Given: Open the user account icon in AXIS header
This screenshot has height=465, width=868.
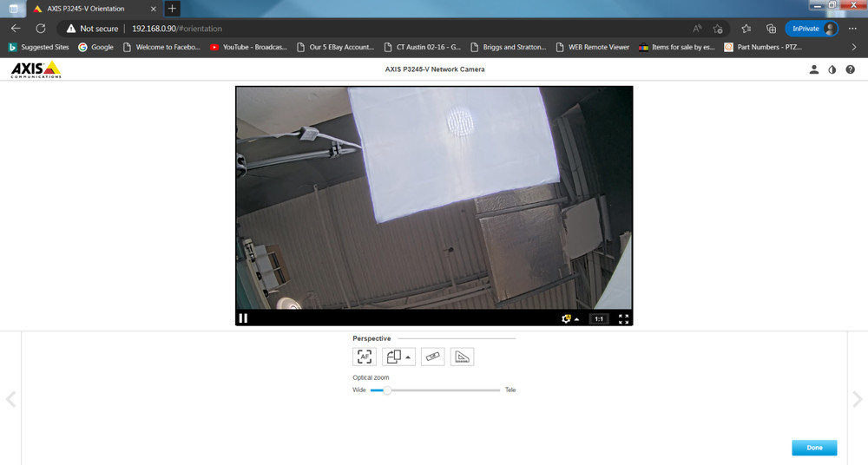Looking at the screenshot, I should tap(814, 69).
